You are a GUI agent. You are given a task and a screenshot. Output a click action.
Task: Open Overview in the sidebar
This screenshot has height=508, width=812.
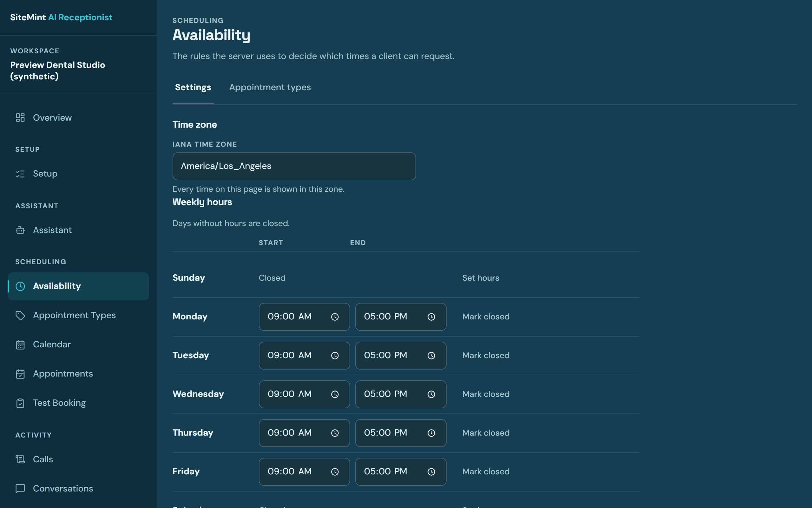(78, 117)
